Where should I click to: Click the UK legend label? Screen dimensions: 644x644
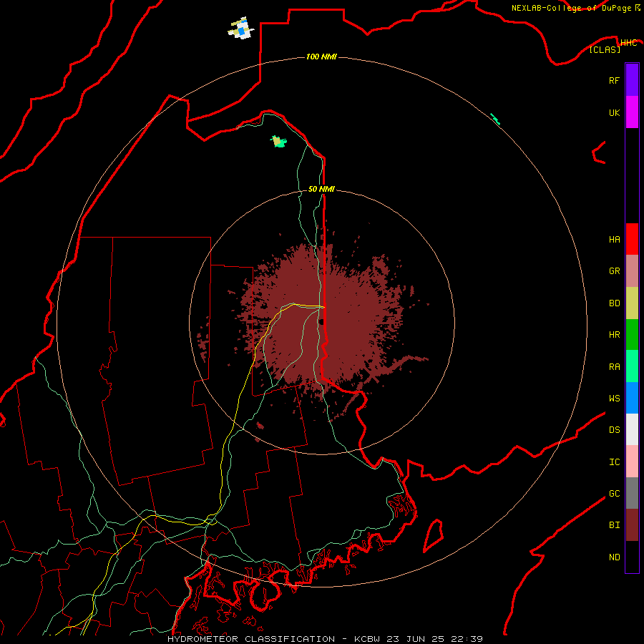tap(614, 112)
